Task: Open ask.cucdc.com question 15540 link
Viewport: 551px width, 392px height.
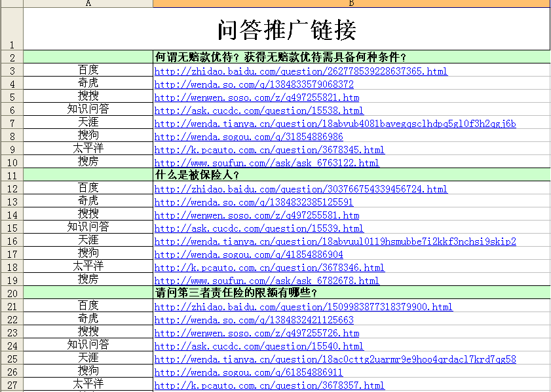Action: (259, 346)
